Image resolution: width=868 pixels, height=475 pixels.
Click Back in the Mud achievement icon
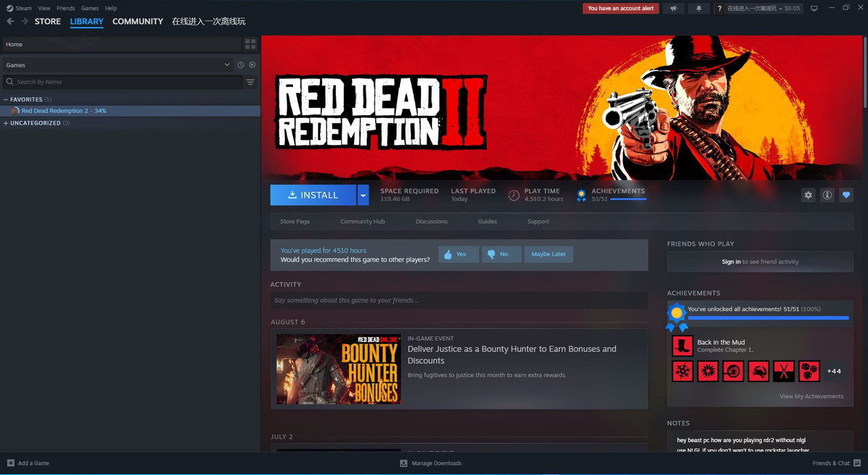click(682, 346)
